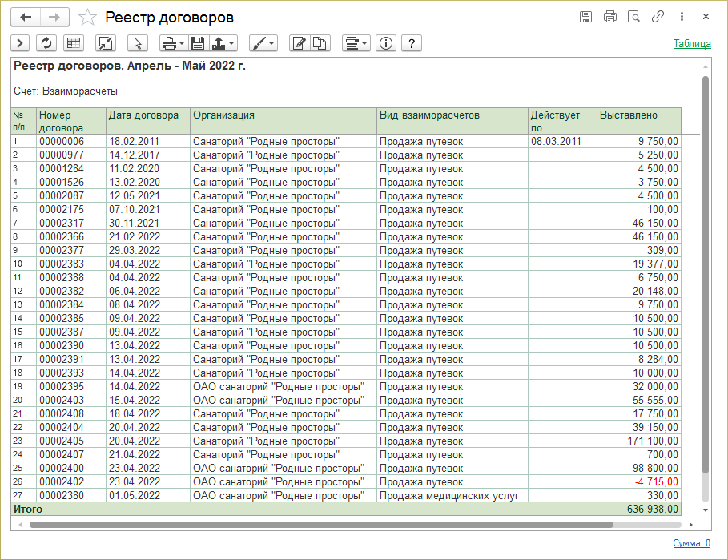
Task: Expand the brush formatting dropdown
Action: pyautogui.click(x=263, y=43)
